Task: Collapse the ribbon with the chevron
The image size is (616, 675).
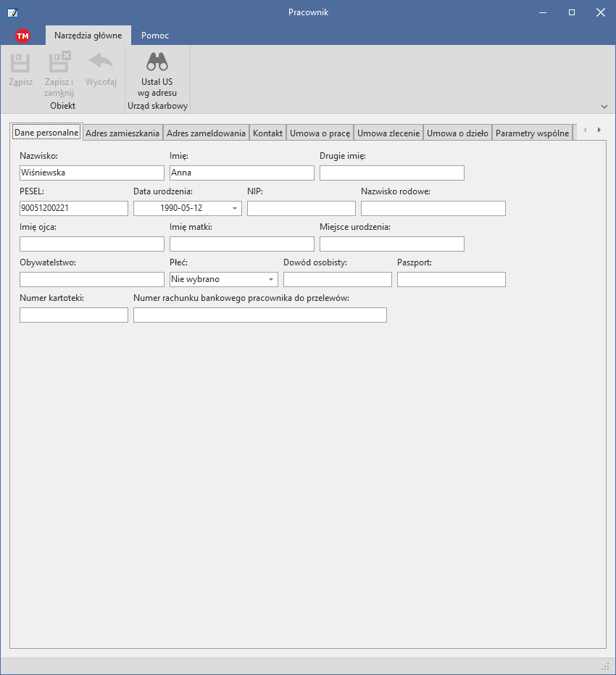Action: tap(604, 107)
